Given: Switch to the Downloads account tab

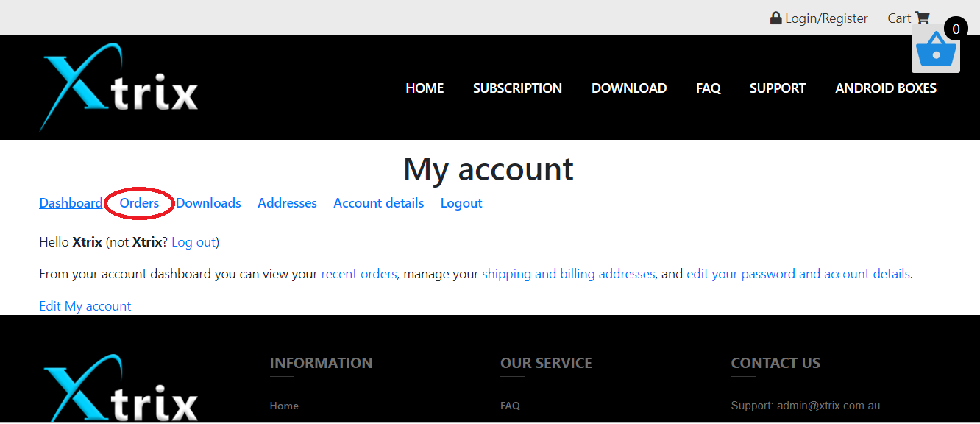Looking at the screenshot, I should (208, 203).
